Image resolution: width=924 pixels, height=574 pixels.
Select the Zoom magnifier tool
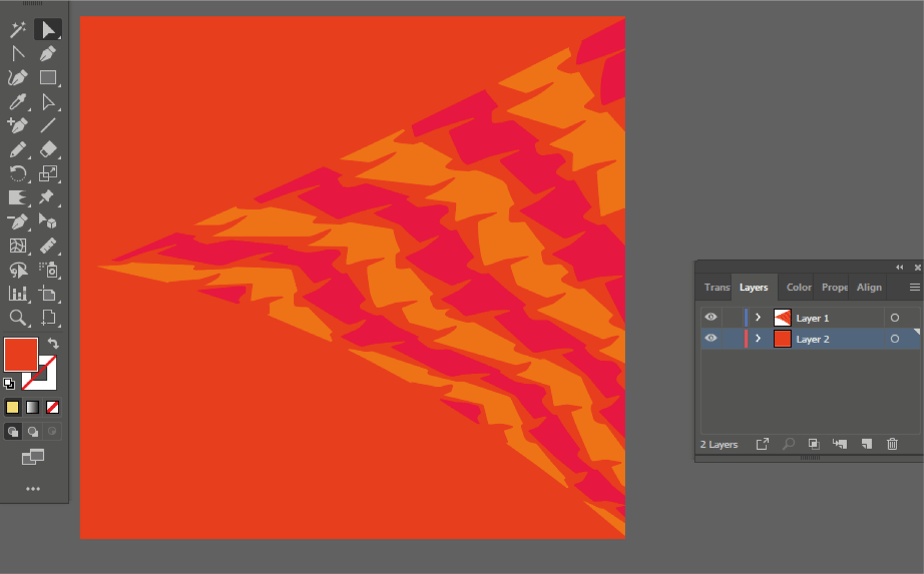[18, 318]
